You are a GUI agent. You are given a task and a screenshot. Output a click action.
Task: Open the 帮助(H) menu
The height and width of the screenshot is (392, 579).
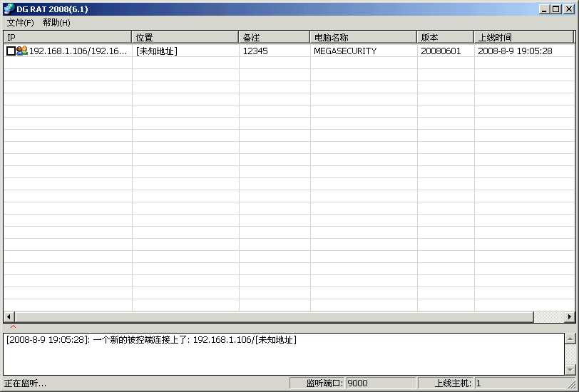coord(56,23)
